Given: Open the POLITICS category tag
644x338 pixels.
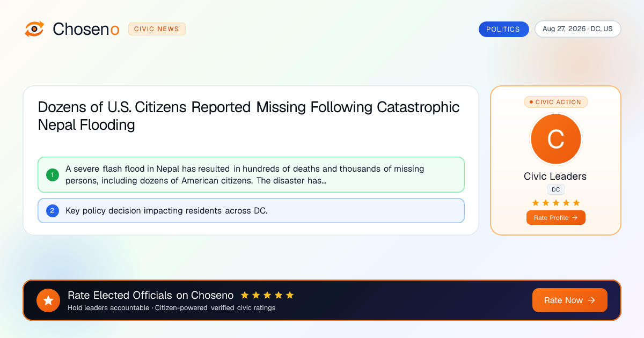Looking at the screenshot, I should (x=503, y=30).
